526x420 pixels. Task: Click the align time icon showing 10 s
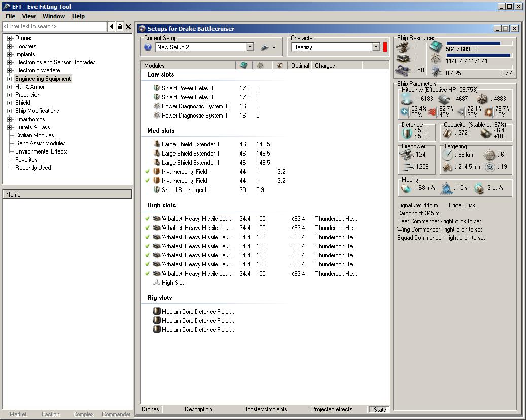[x=446, y=188]
